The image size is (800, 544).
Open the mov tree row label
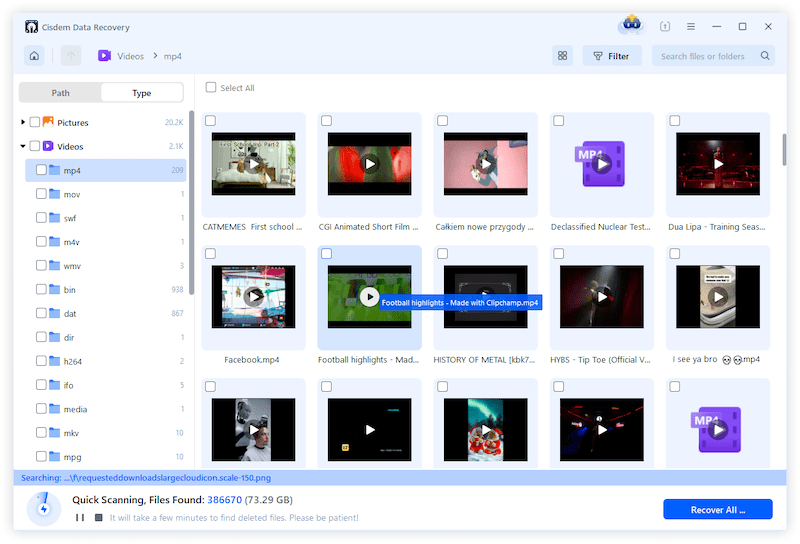(x=72, y=194)
